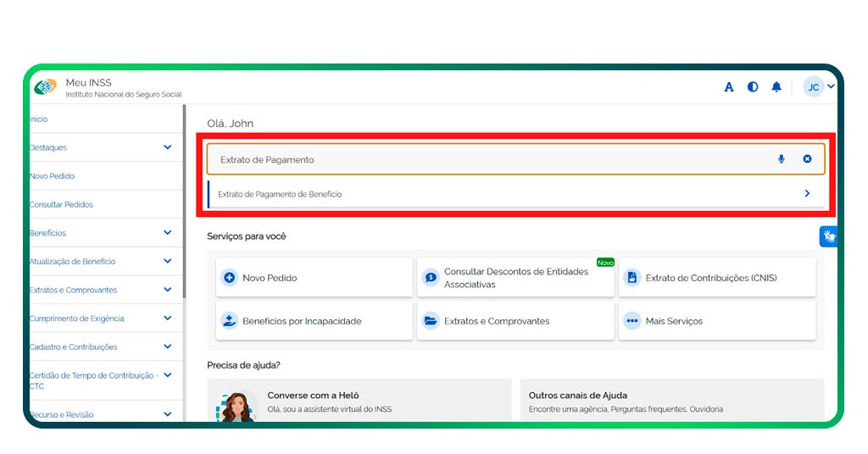Screen dimensions: 868x454
Task: Clear the search field with the X icon
Action: point(807,159)
